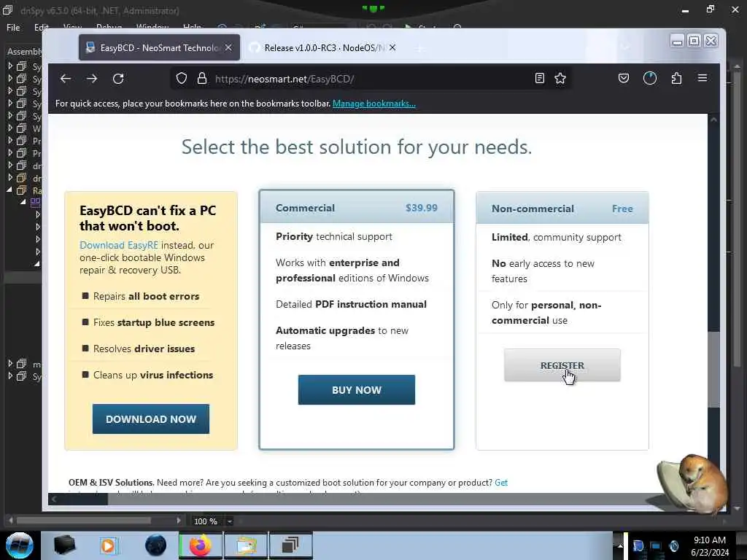This screenshot has width=747, height=560.
Task: Open the Manage bookmarks link
Action: click(x=374, y=104)
